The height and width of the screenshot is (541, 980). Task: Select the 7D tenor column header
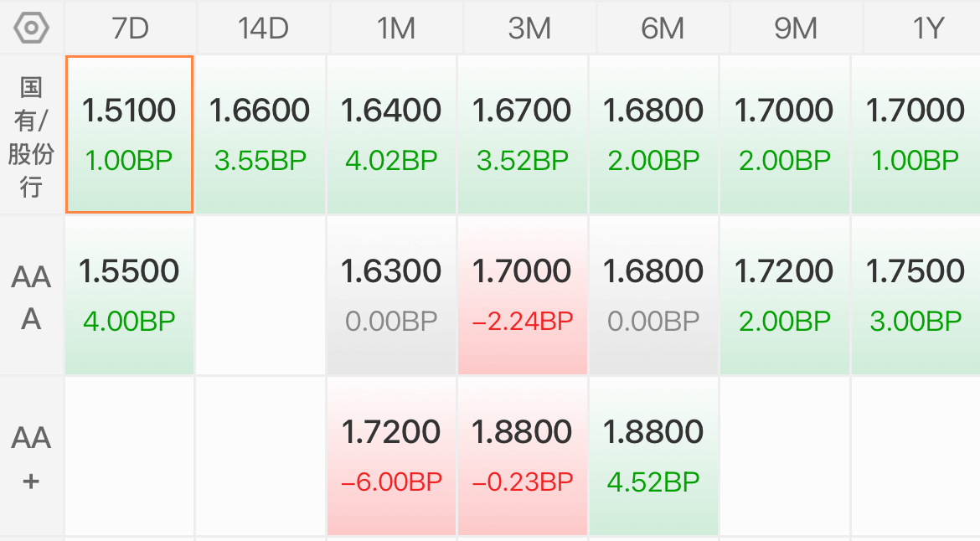point(131,28)
